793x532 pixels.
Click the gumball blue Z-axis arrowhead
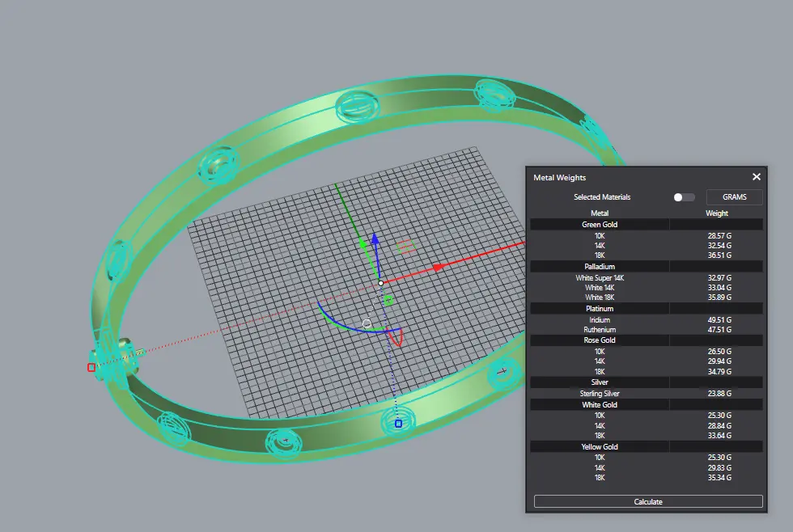tap(375, 239)
